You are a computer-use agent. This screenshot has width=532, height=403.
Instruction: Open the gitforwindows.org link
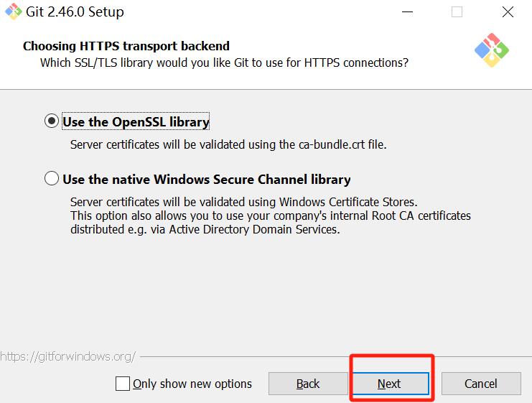(67, 356)
